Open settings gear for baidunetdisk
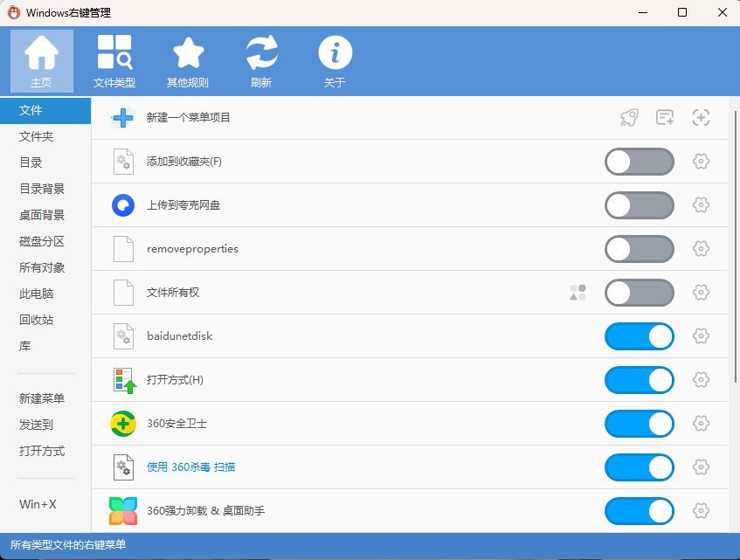 (701, 335)
